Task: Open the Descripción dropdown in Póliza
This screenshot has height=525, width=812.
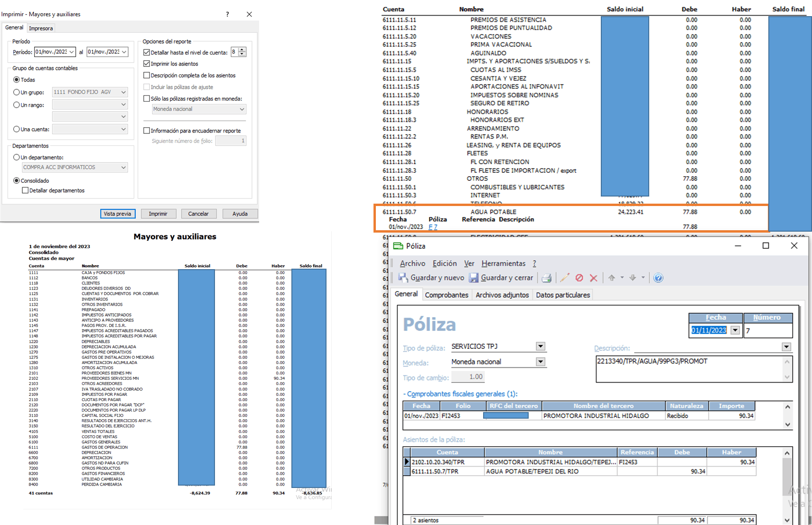Action: (x=786, y=347)
